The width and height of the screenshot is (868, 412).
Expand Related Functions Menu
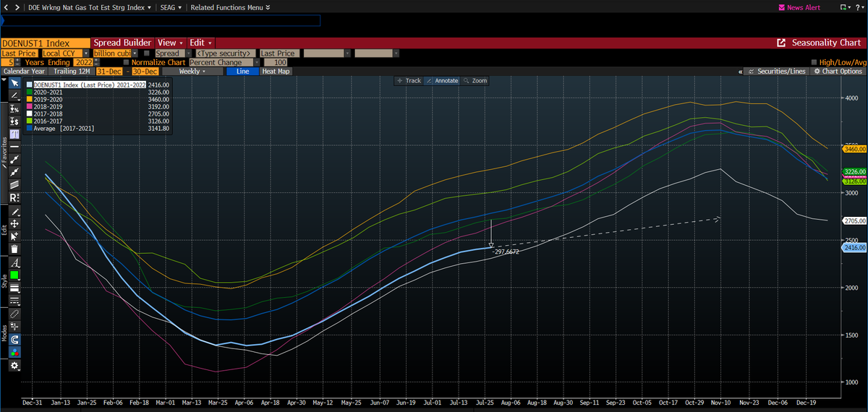point(230,7)
